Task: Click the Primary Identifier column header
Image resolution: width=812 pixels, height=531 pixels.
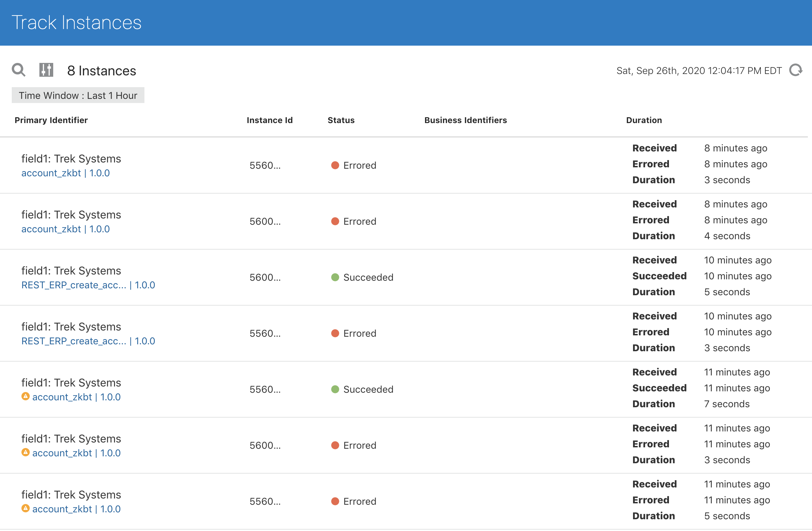Action: coord(51,120)
